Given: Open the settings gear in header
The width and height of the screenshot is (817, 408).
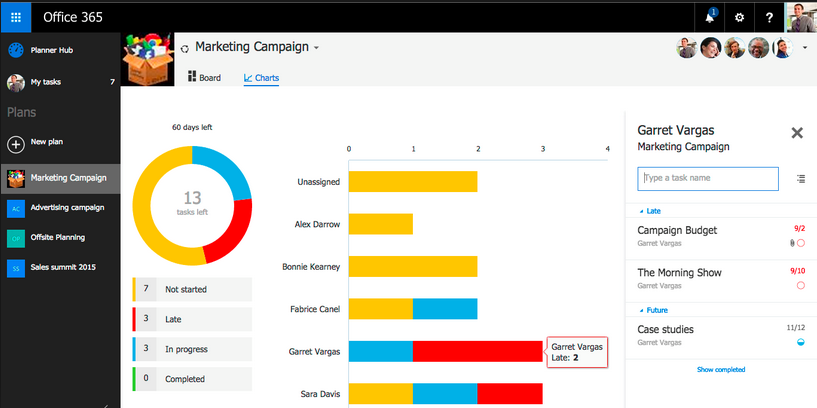Looking at the screenshot, I should (739, 17).
